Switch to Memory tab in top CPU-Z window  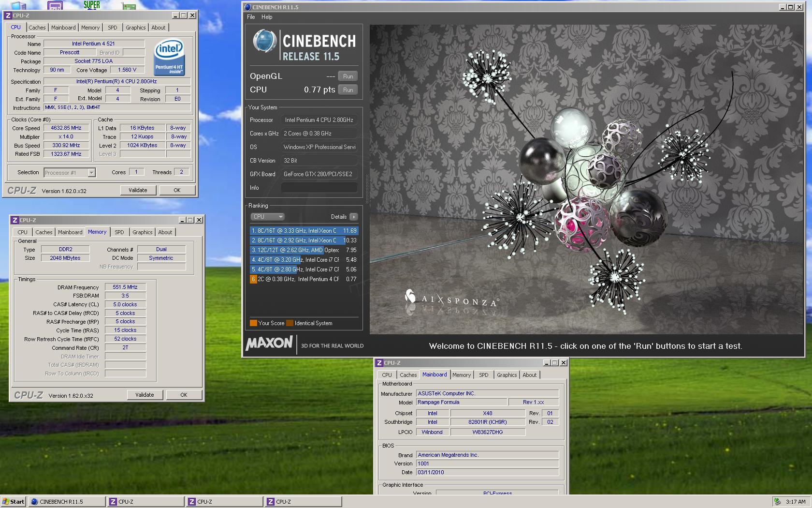coord(90,28)
